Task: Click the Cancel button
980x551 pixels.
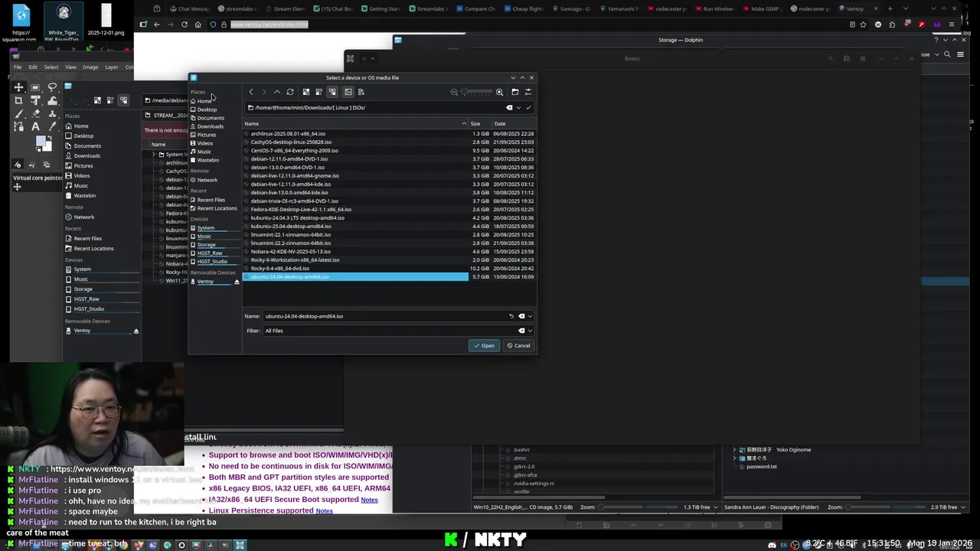Action: point(518,346)
